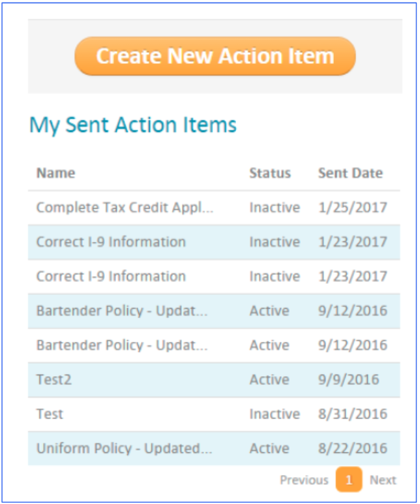Open the second Correct I-9 Information item

111,276
